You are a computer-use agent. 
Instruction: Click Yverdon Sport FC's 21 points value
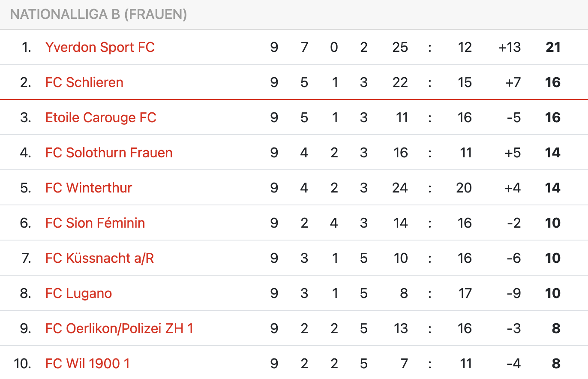click(x=553, y=47)
